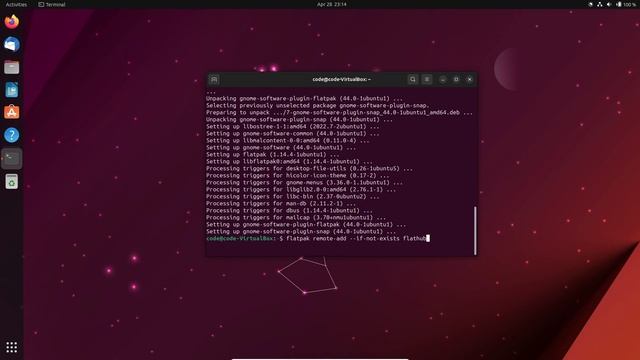This screenshot has width=640, height=360.
Task: Open the Activities overview
Action: click(16, 4)
